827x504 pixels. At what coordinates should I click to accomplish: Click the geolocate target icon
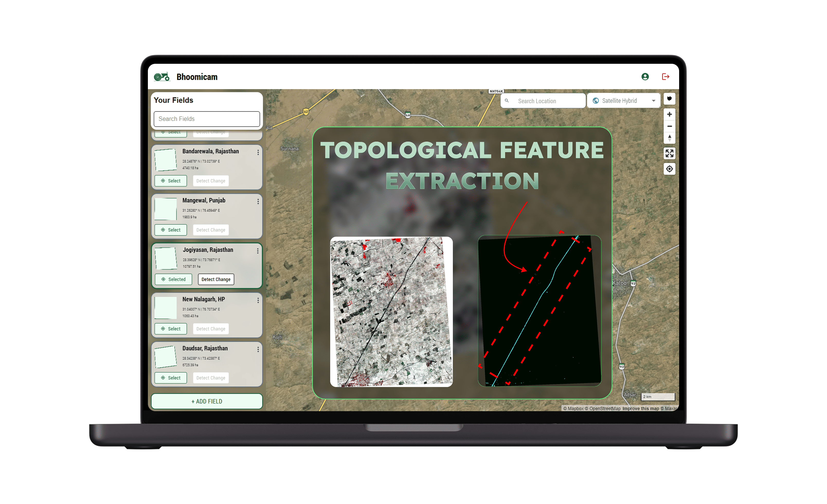[669, 169]
